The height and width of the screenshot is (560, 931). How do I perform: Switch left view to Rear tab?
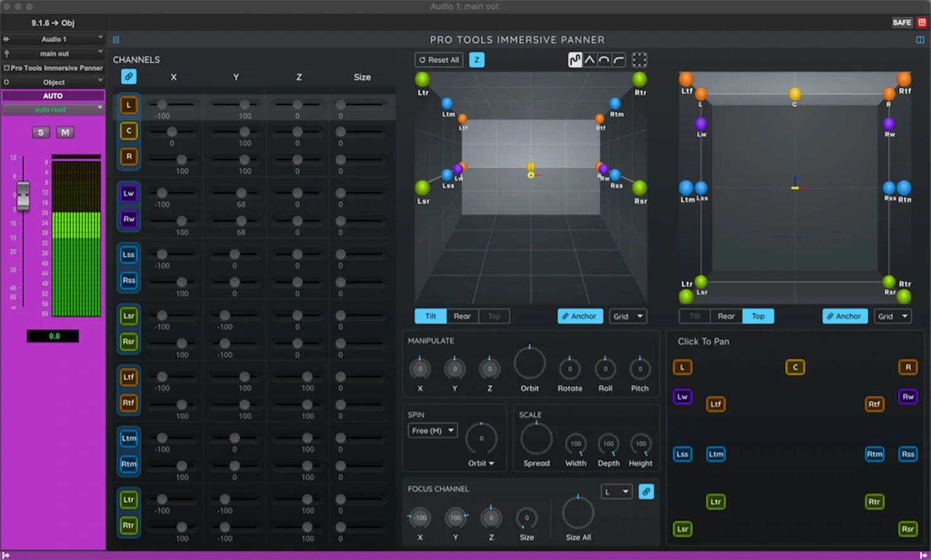point(462,316)
